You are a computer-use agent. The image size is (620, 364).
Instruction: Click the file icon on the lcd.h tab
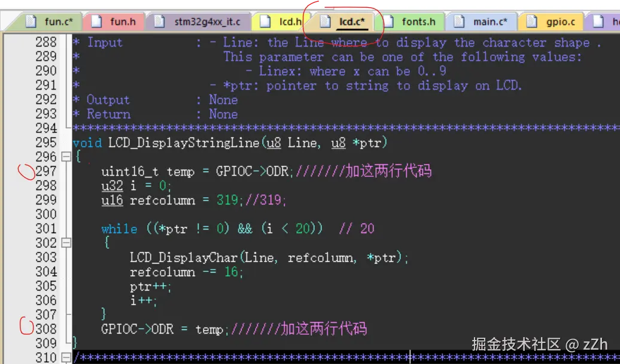tap(266, 22)
